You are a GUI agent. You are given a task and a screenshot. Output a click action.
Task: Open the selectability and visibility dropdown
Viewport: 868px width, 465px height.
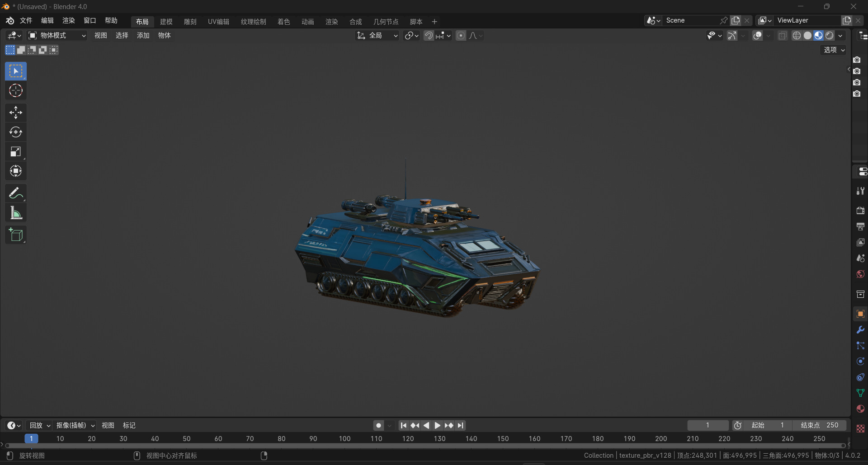[x=714, y=36]
